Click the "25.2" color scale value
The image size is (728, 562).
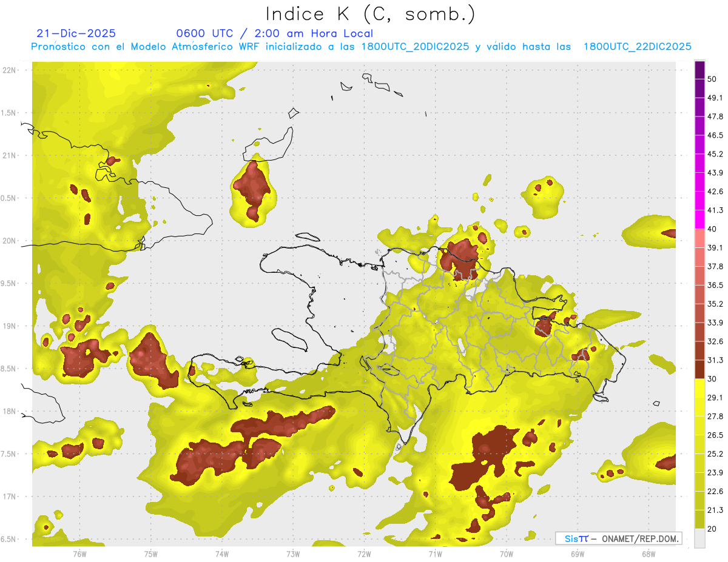click(x=715, y=454)
